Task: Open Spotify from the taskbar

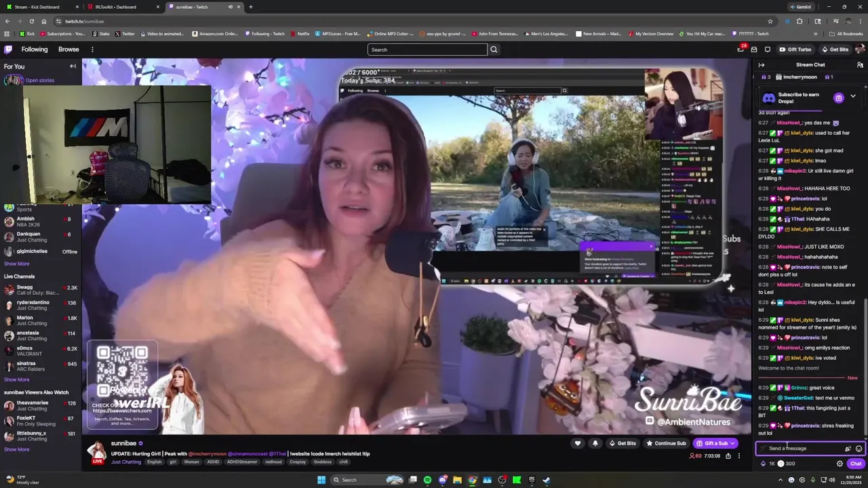Action: tap(427, 480)
